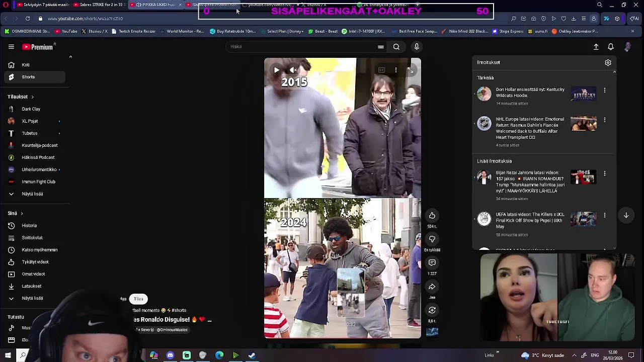Go to Koti in sidebar
The width and height of the screenshot is (644, 362).
35,65
